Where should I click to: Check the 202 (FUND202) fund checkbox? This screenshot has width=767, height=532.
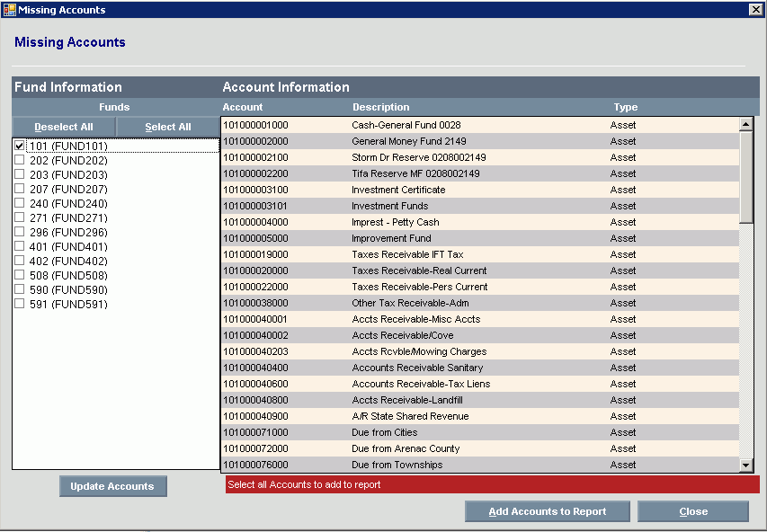(20, 161)
